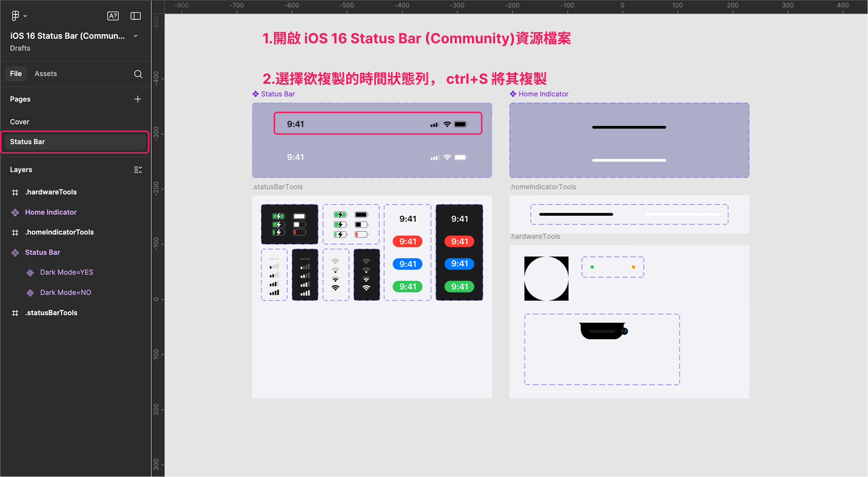Click the Home Indicator component label on canvas
This screenshot has width=868, height=477.
(543, 94)
